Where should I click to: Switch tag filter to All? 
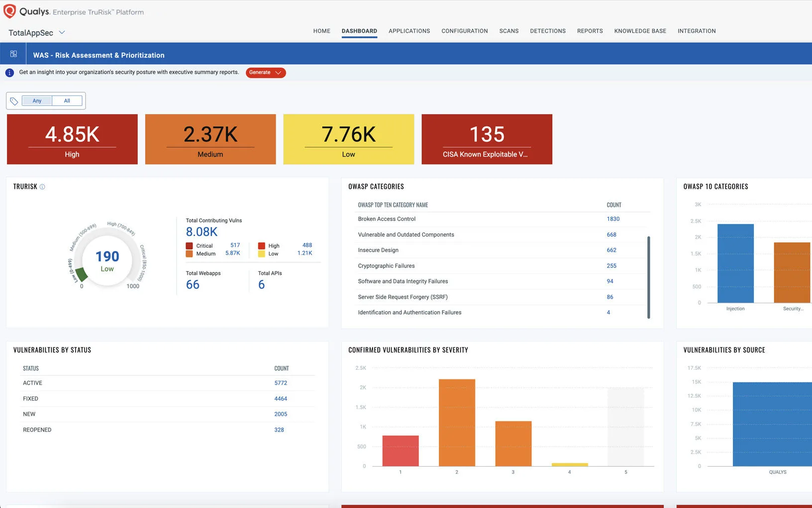coord(67,100)
